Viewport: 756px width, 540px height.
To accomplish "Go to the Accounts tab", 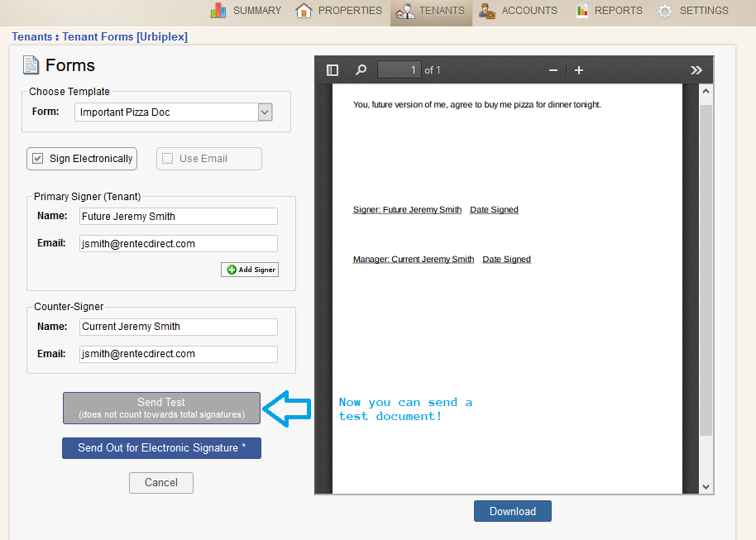I will [x=519, y=12].
